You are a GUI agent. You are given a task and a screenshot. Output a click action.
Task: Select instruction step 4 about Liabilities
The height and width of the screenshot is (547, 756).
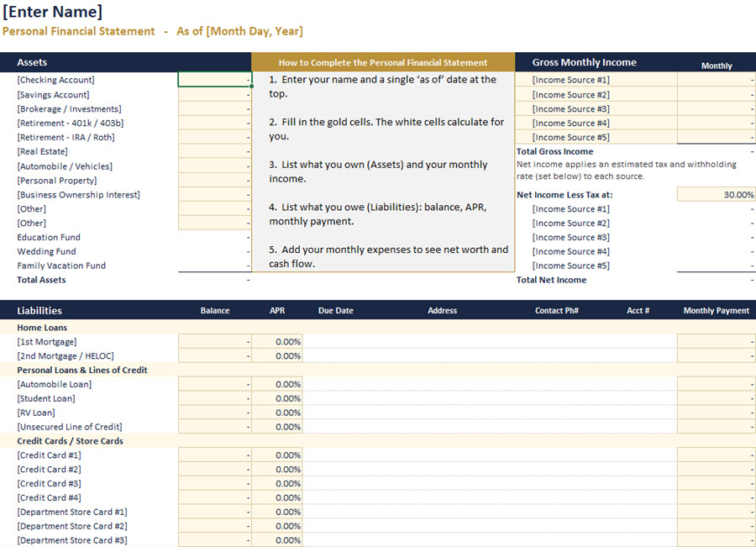(x=377, y=213)
